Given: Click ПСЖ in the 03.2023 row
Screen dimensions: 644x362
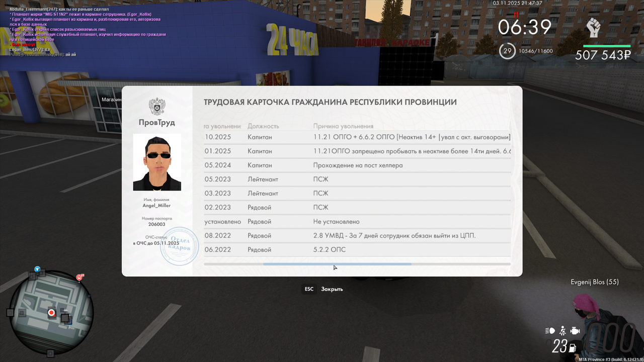Looking at the screenshot, I should coord(320,194).
